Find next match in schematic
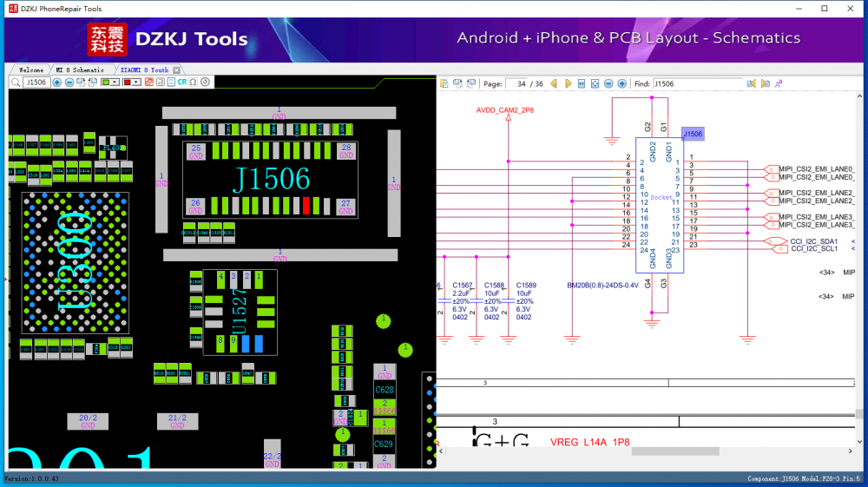 (765, 84)
